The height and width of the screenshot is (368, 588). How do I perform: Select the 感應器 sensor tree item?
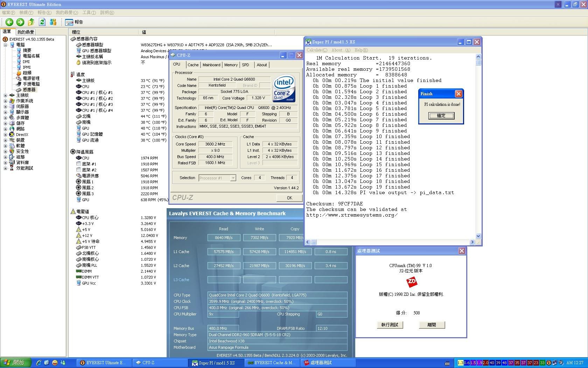click(x=29, y=90)
